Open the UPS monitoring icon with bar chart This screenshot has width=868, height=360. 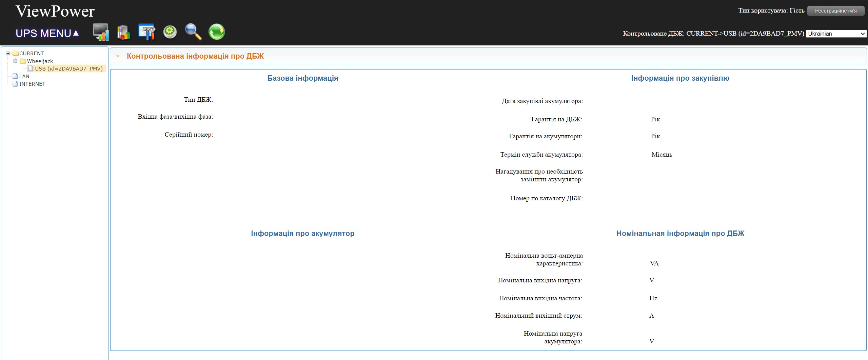[x=101, y=32]
